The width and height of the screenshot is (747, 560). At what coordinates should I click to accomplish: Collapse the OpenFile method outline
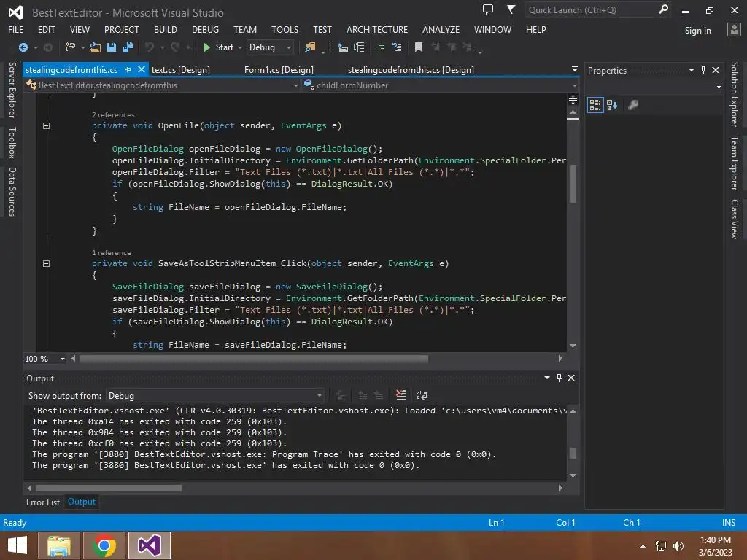46,125
